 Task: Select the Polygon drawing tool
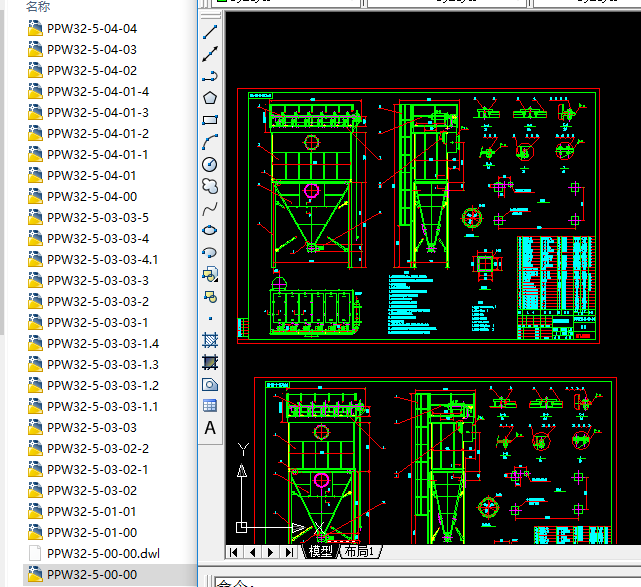pyautogui.click(x=210, y=97)
